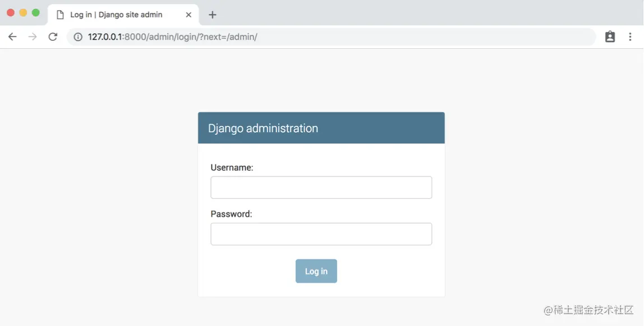Close the Django site admin tab

pyautogui.click(x=188, y=15)
